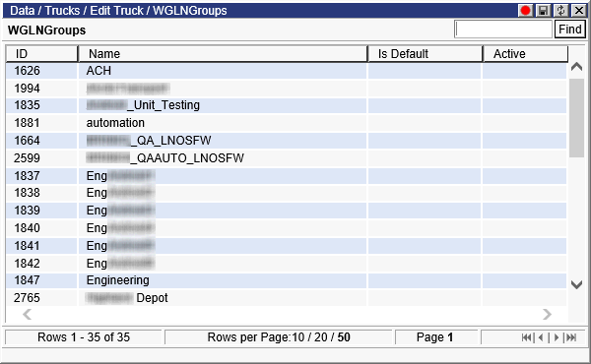Sort by Is Default column header
The image size is (591, 364).
(425, 54)
